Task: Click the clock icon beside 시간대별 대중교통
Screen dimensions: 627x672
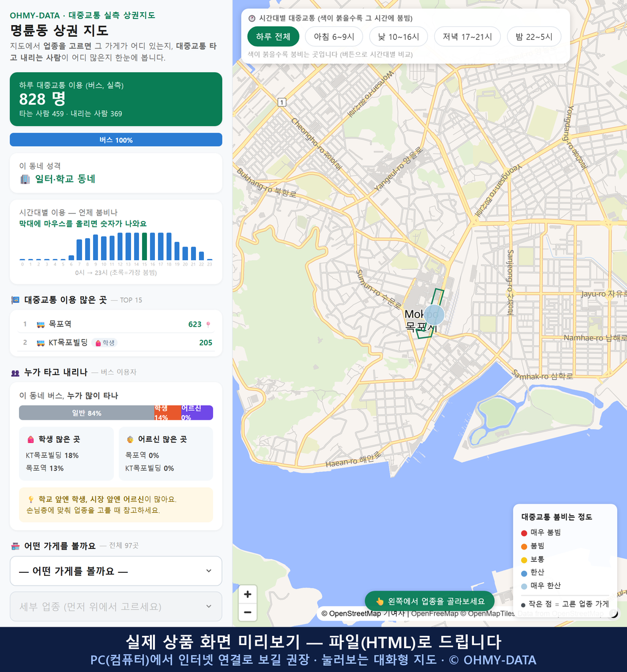Action: (252, 18)
